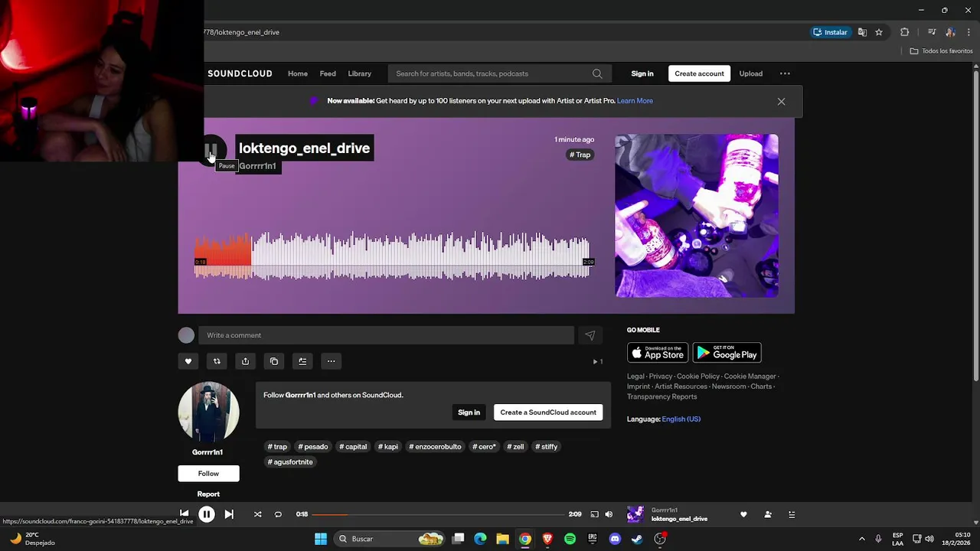The width and height of the screenshot is (980, 551).
Task: Change language via English (US)
Action: click(x=681, y=419)
